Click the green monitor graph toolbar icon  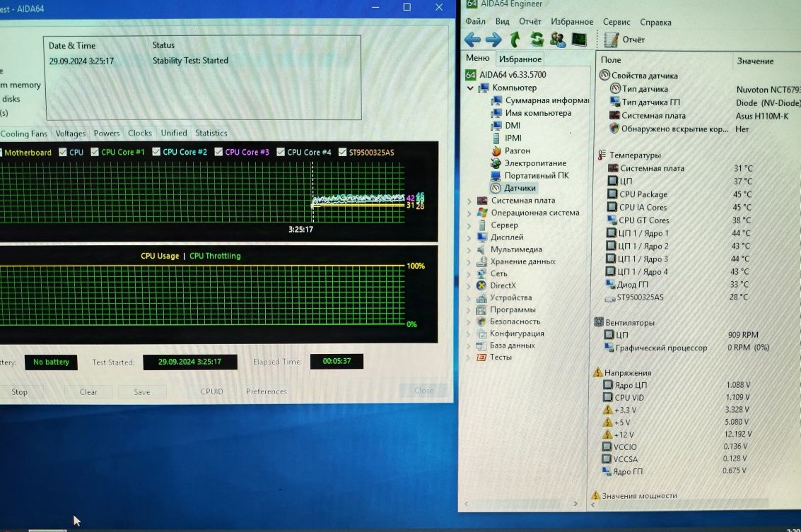[x=579, y=40]
